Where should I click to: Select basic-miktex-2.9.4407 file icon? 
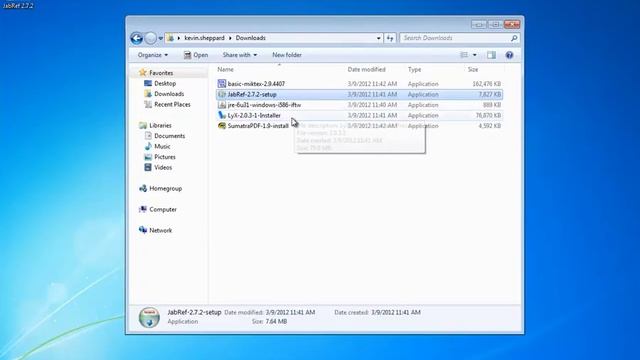222,84
